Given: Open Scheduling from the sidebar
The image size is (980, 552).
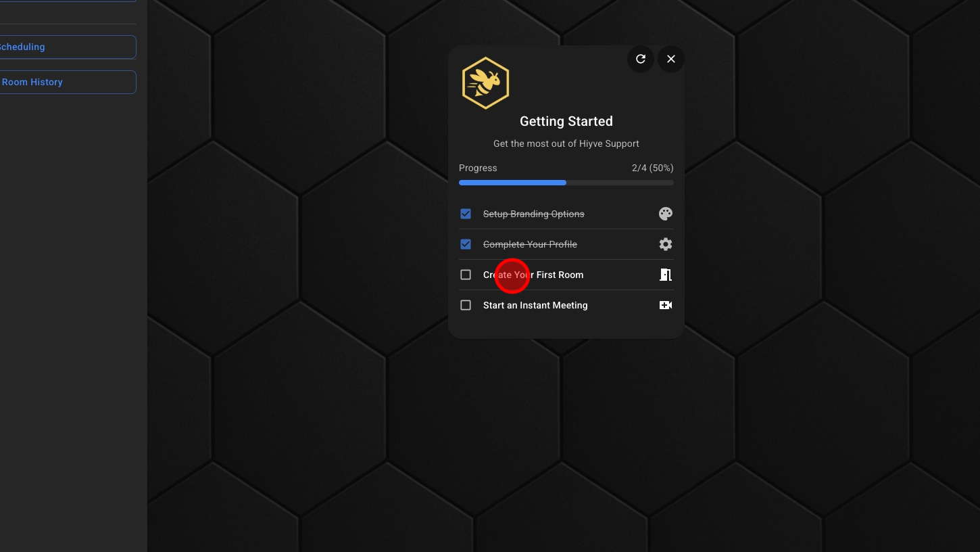Looking at the screenshot, I should pos(68,47).
